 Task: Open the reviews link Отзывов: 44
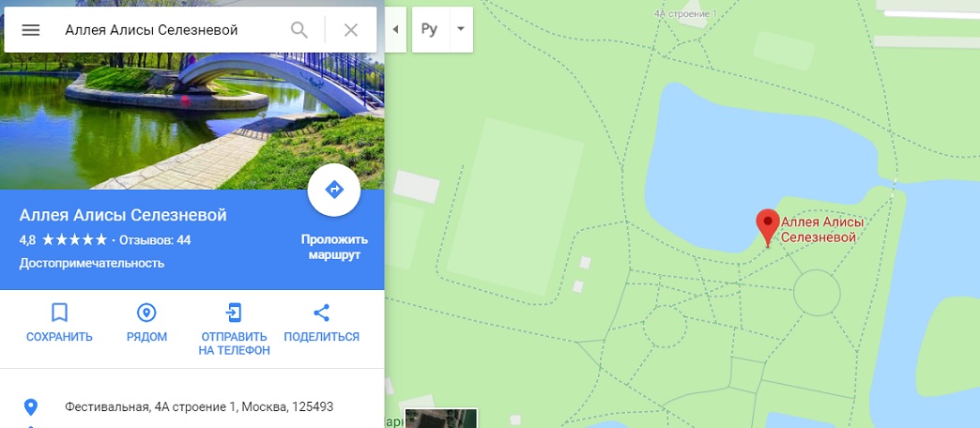coord(155,240)
